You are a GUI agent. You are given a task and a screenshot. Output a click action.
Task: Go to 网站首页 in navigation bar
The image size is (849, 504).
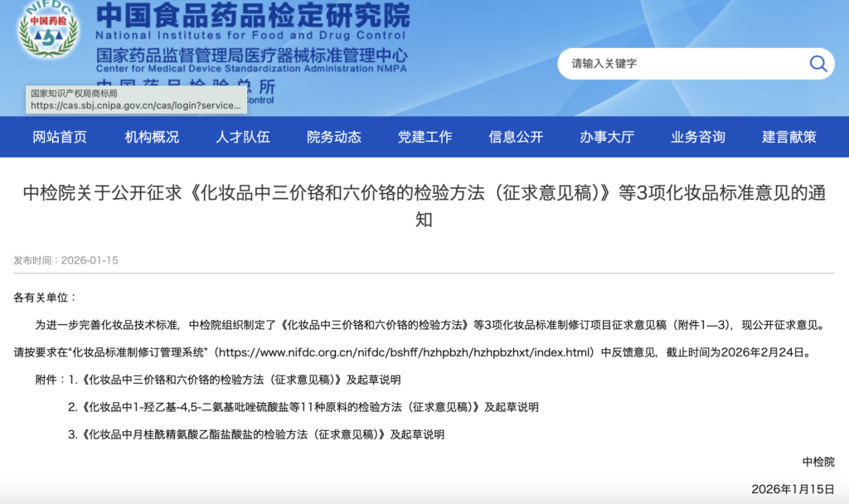[60, 137]
